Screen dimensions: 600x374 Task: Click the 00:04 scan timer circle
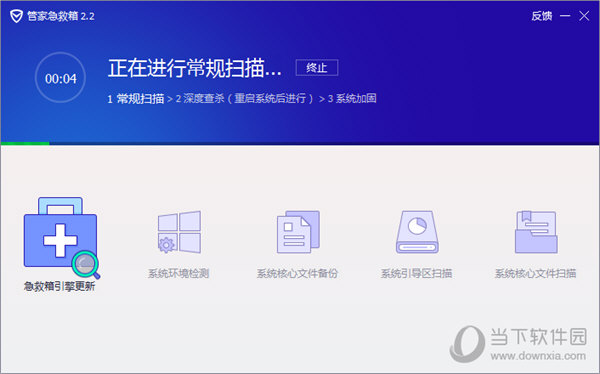(60, 78)
